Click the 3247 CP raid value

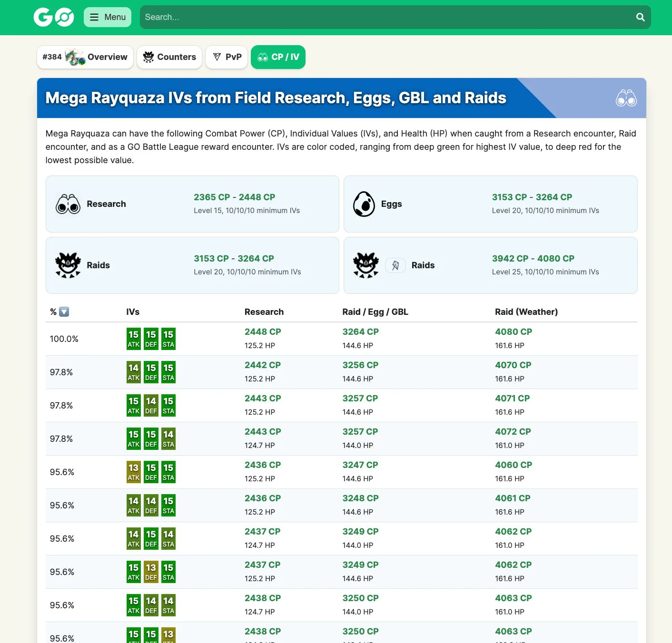360,465
